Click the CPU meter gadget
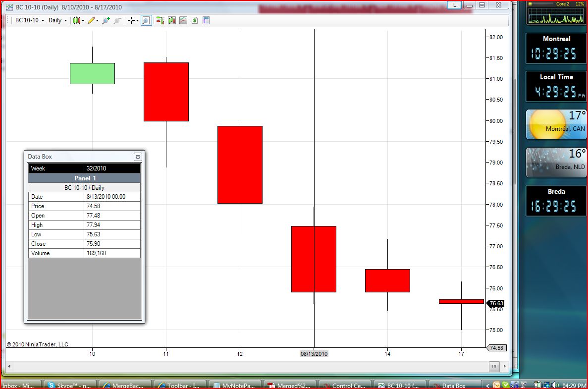588x389 pixels. [x=556, y=13]
